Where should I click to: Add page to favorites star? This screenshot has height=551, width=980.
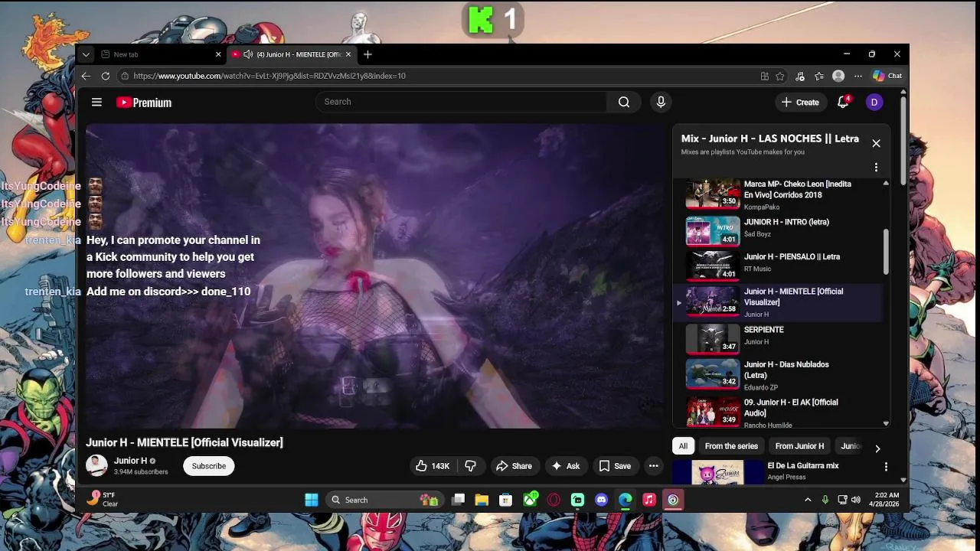(x=780, y=76)
